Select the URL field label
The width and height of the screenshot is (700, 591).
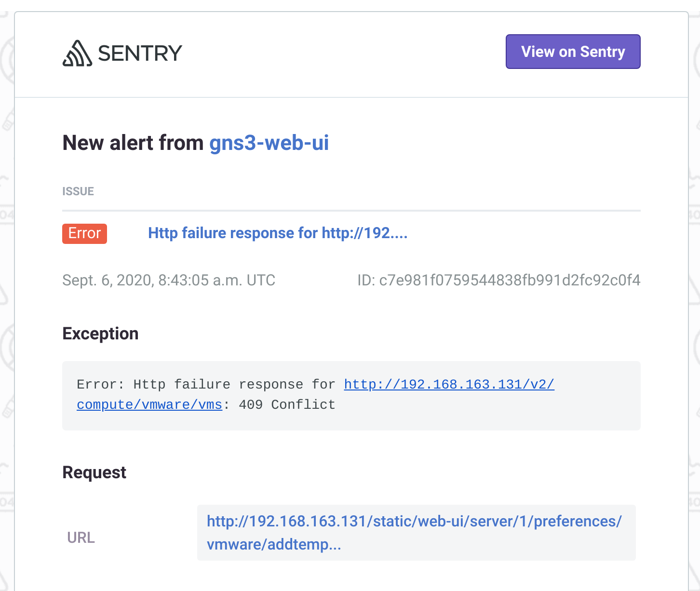[x=81, y=537]
